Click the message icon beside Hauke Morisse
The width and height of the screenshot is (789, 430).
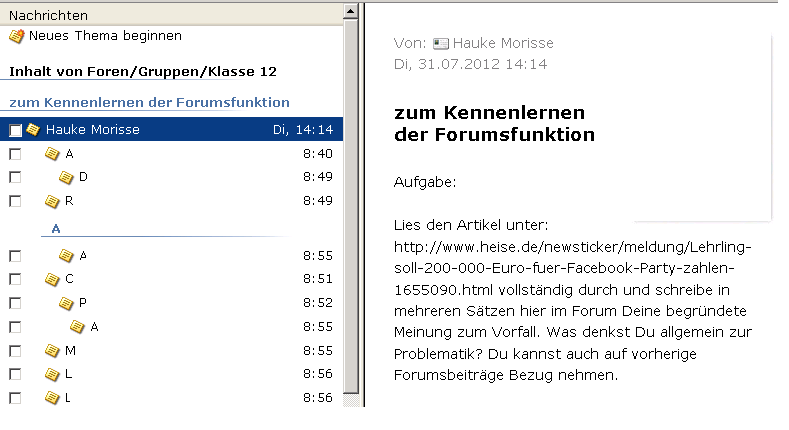[33, 130]
